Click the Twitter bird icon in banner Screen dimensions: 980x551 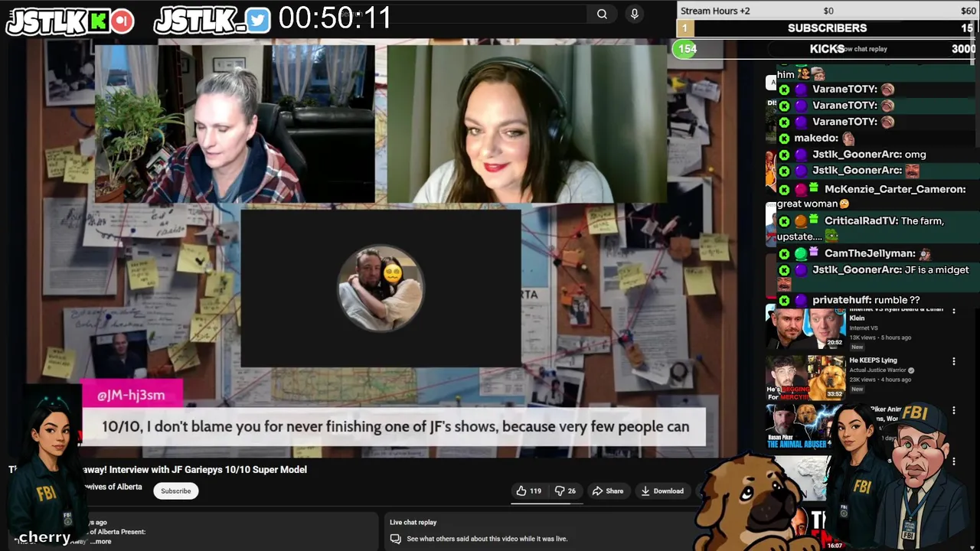258,21
